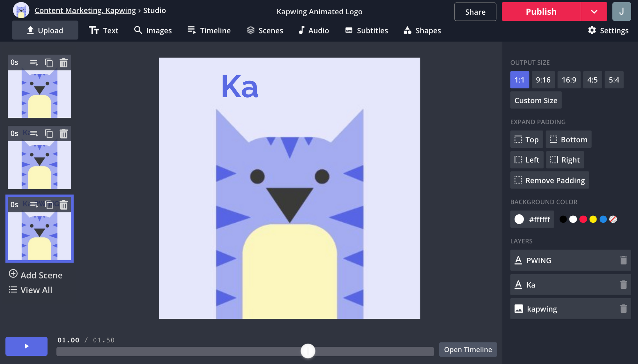Open the background color hex picker

pos(532,219)
